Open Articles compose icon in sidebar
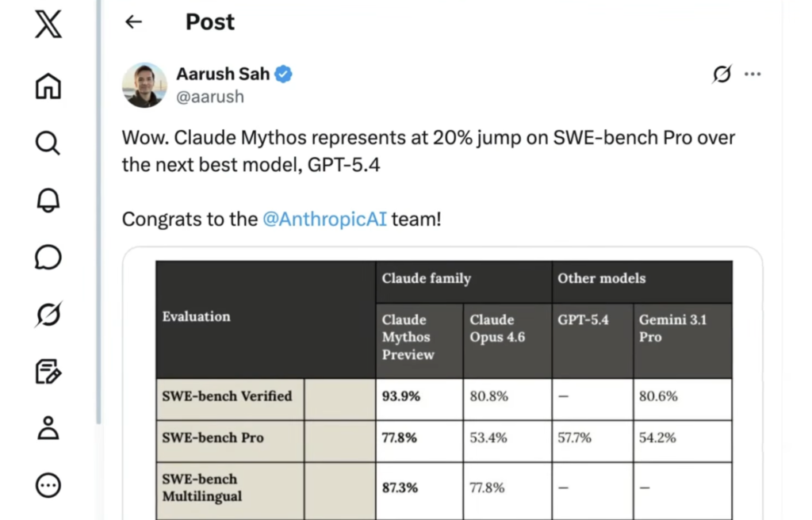812x520 pixels. pyautogui.click(x=48, y=371)
